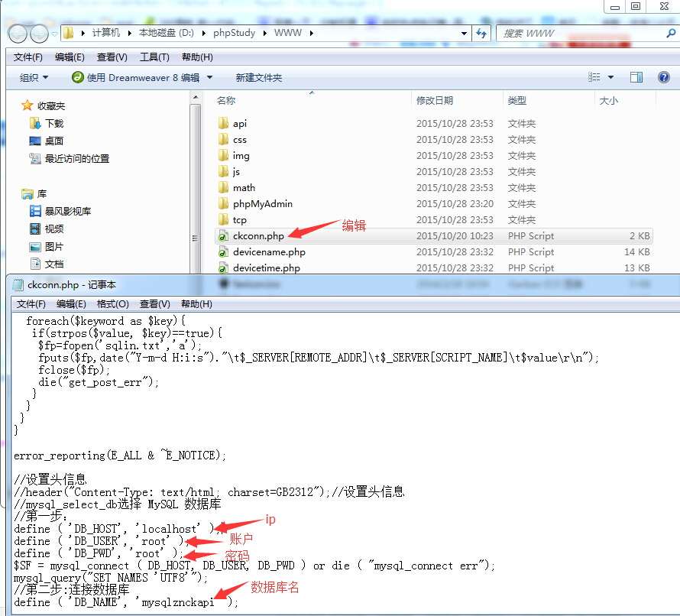Viewport: 680px width, 616px height.
Task: Click 新建文件夹 button
Action: coord(259,78)
